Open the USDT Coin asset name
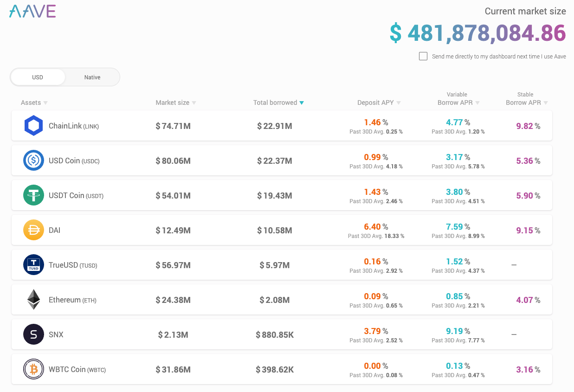This screenshot has height=392, width=574. coord(76,195)
